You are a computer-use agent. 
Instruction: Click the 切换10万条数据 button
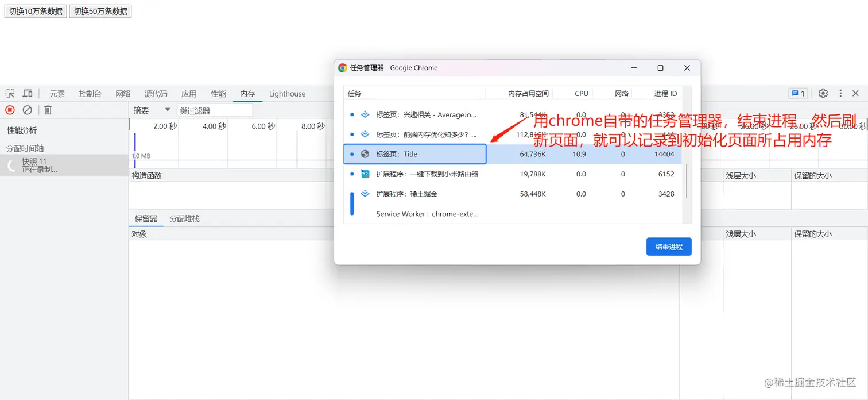coord(36,11)
